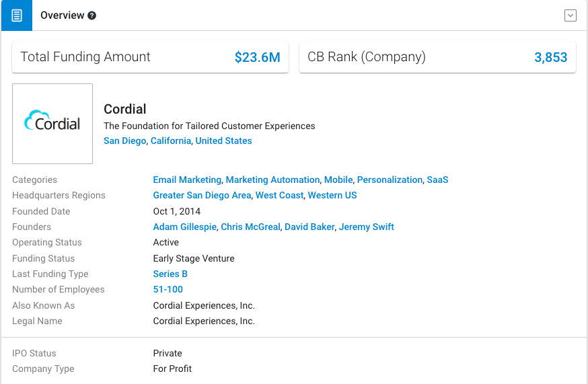The image size is (588, 384).
Task: Open the Mobile category link
Action: [338, 180]
